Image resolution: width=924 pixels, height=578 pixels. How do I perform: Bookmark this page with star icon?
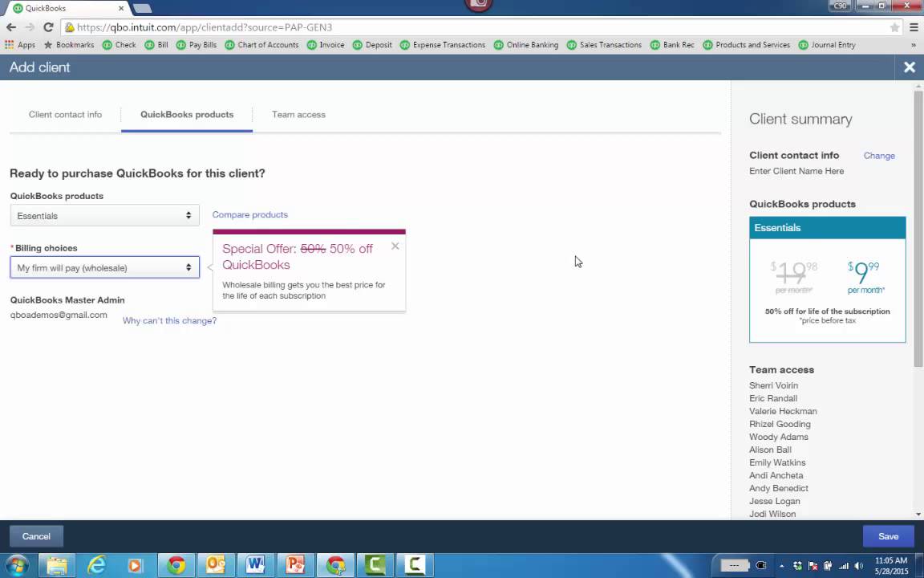[894, 27]
